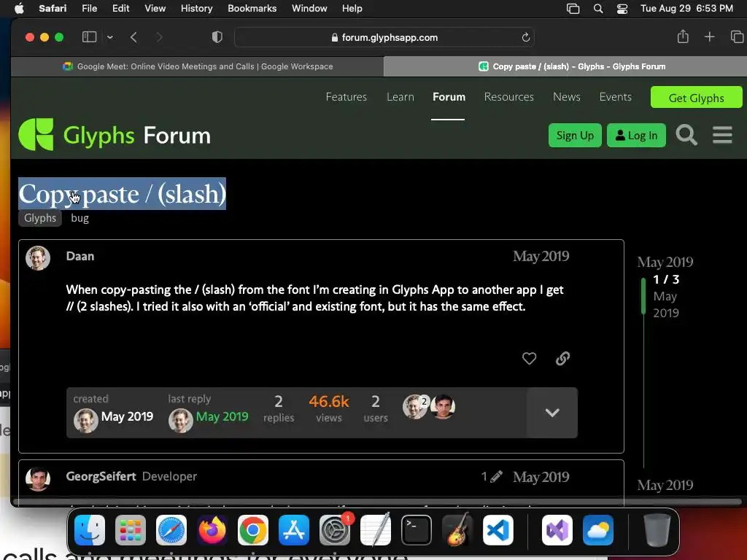Image resolution: width=747 pixels, height=560 pixels.
Task: Open the sidebar tab group dropdown arrow
Action: pyautogui.click(x=110, y=37)
